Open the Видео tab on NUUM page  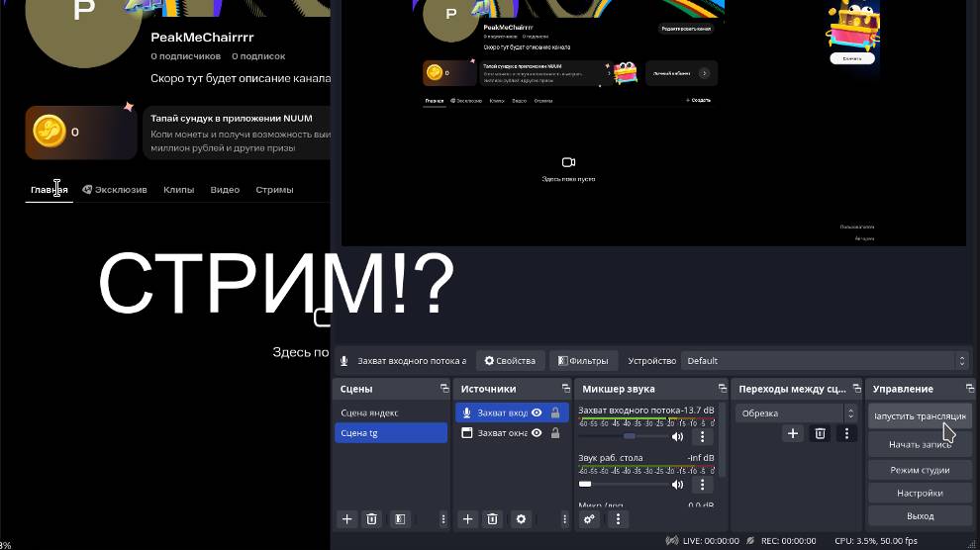tap(225, 190)
